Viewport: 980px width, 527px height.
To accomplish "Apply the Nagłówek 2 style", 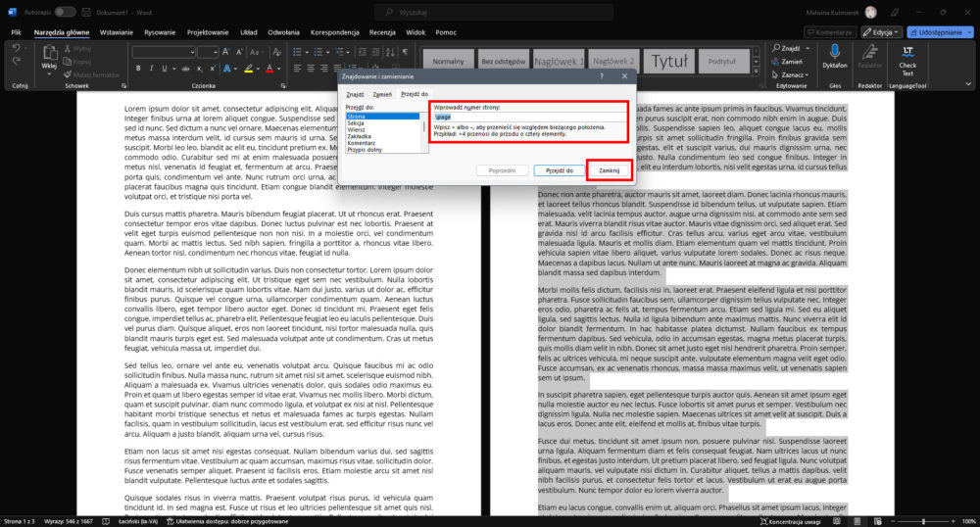I will pyautogui.click(x=613, y=61).
